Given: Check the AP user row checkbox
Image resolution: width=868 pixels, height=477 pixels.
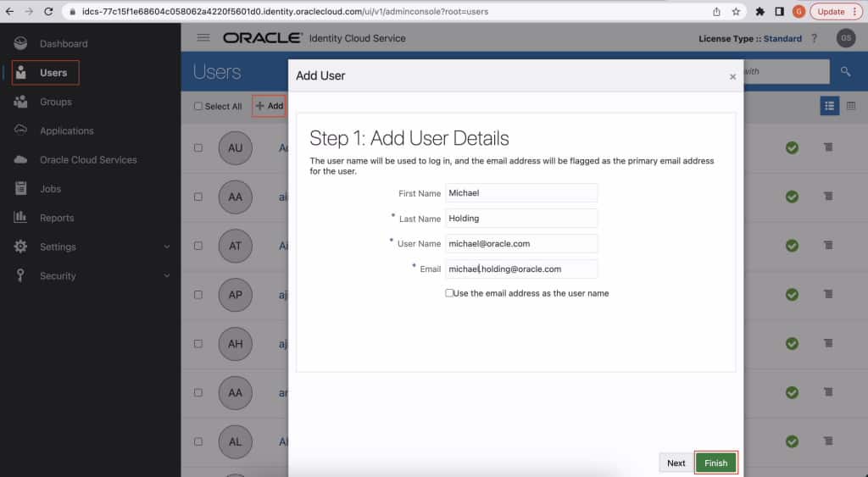Looking at the screenshot, I should click(x=198, y=295).
